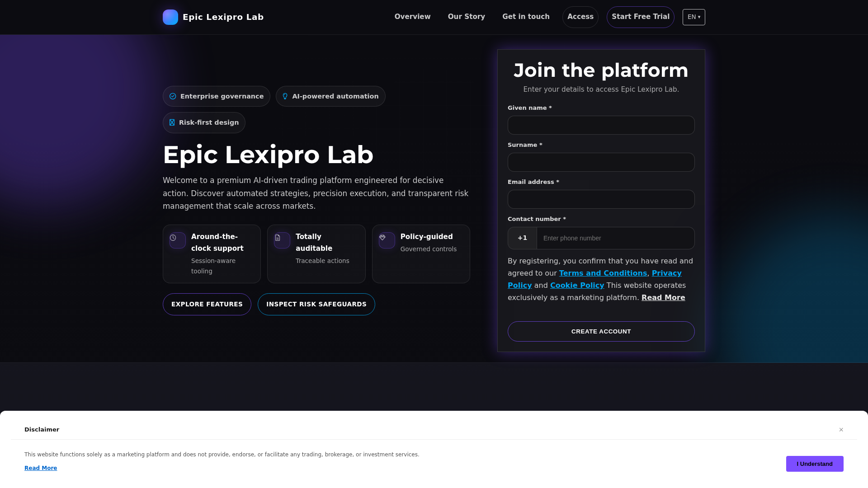868x488 pixels.
Task: Close the Disclaimer banner with X
Action: click(x=841, y=430)
